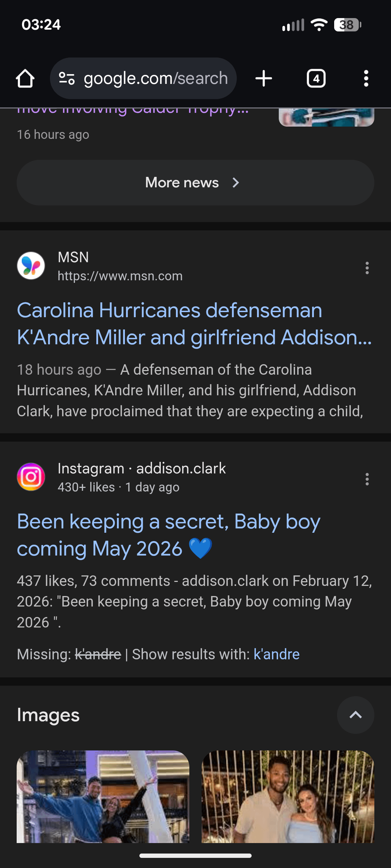391x868 pixels.
Task: Show results with k'andre link
Action: click(277, 654)
